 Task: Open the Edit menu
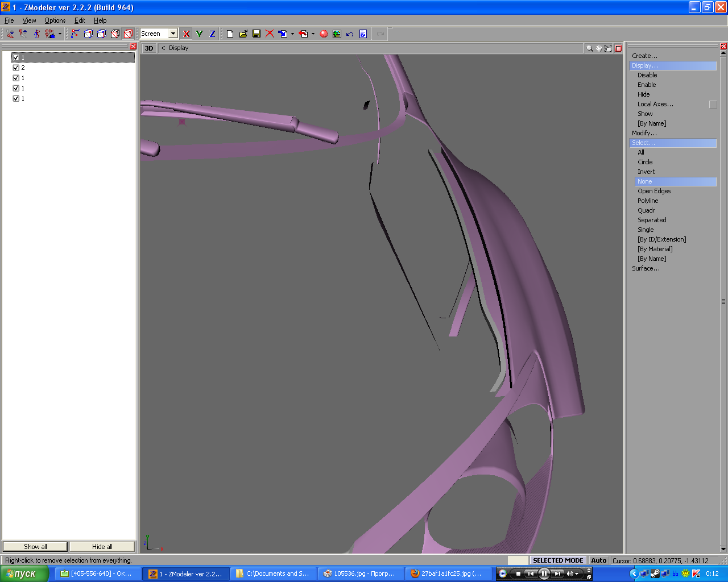tap(80, 20)
